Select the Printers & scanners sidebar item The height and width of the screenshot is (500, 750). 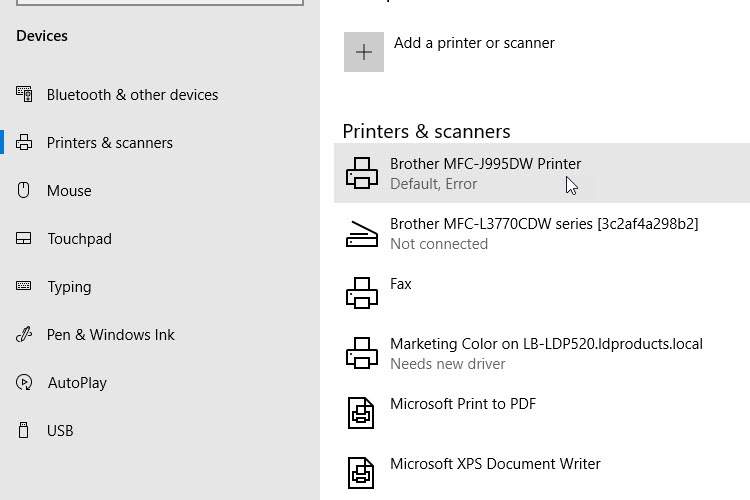click(x=109, y=143)
